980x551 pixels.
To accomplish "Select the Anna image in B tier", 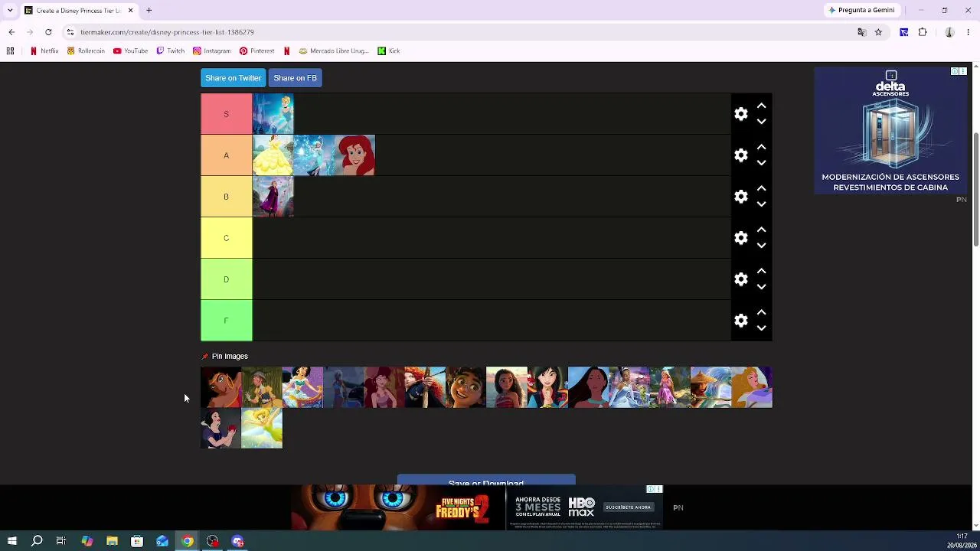I will [273, 197].
